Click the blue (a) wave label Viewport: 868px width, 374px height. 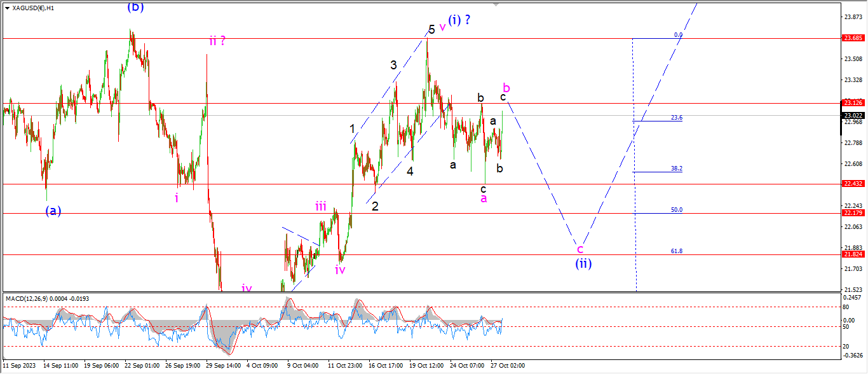coord(53,211)
